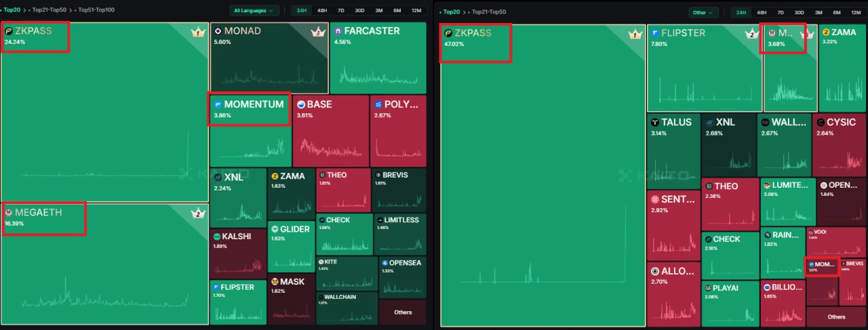
Task: Switch to 48H range in left panel
Action: [x=321, y=11]
